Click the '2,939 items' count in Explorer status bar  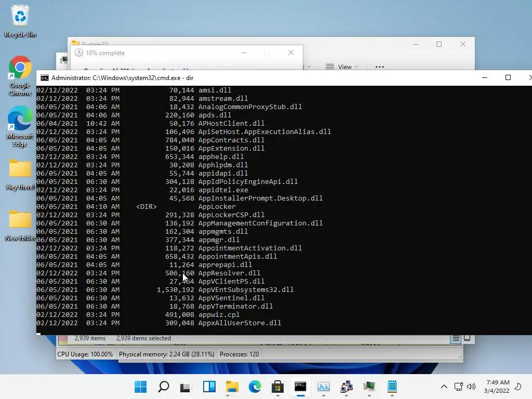pos(90,338)
